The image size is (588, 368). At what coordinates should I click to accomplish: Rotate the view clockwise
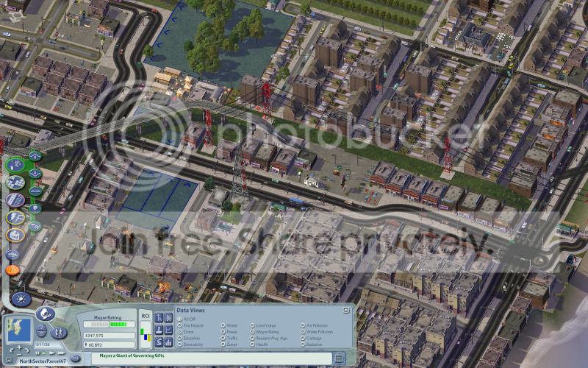(27, 350)
